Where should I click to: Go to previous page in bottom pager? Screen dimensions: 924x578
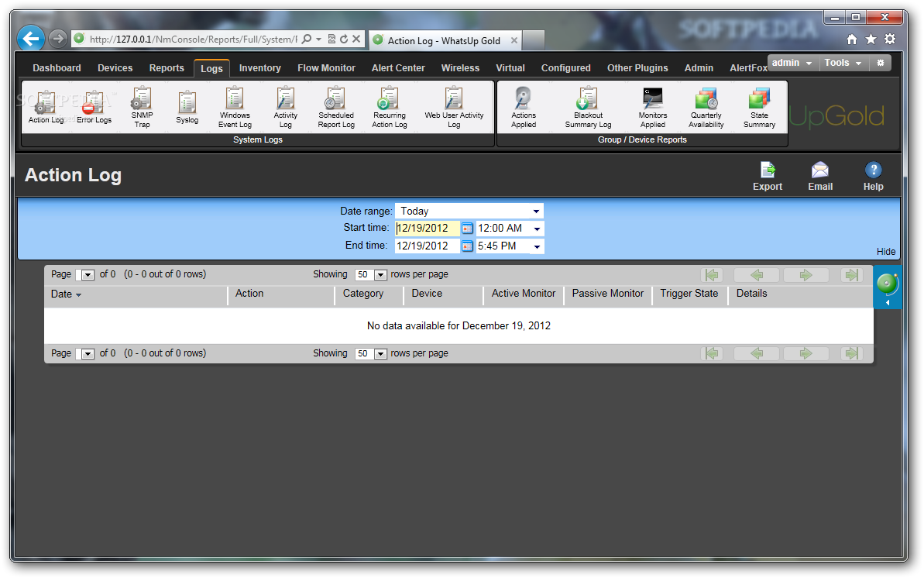pyautogui.click(x=757, y=353)
